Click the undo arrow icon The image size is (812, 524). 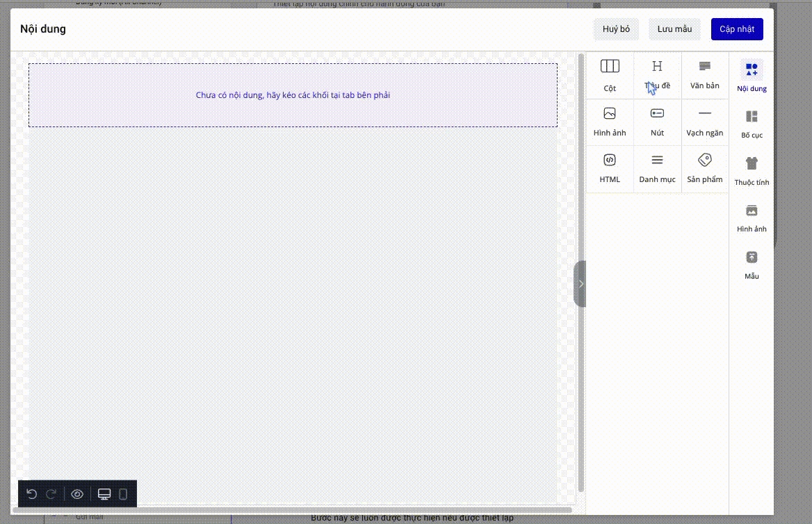tap(31, 494)
